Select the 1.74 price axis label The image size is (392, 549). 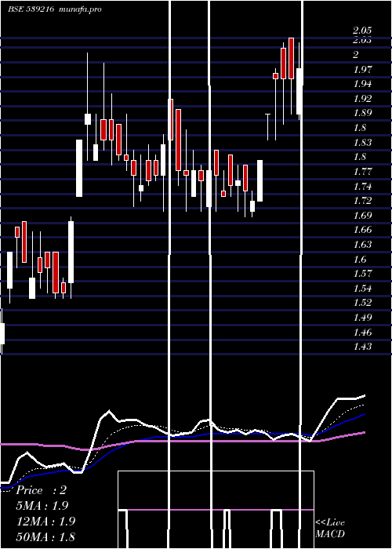point(362,187)
